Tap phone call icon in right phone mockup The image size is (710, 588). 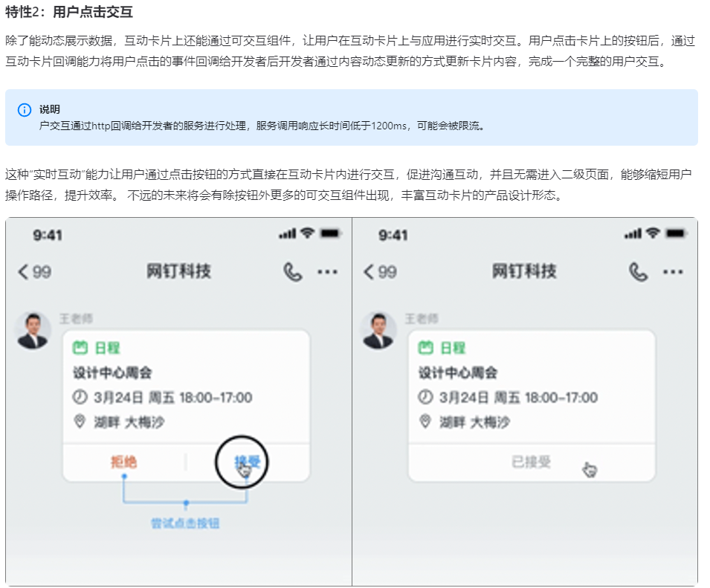[638, 271]
